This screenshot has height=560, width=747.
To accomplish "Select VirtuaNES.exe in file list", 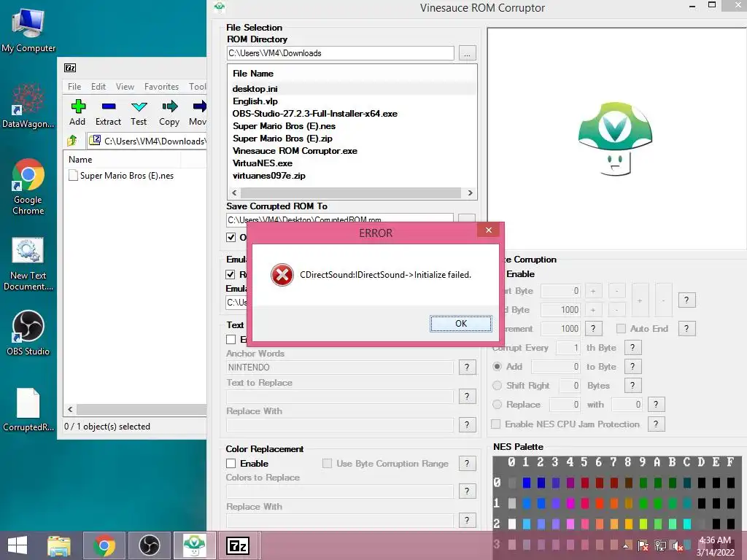I will point(263,163).
